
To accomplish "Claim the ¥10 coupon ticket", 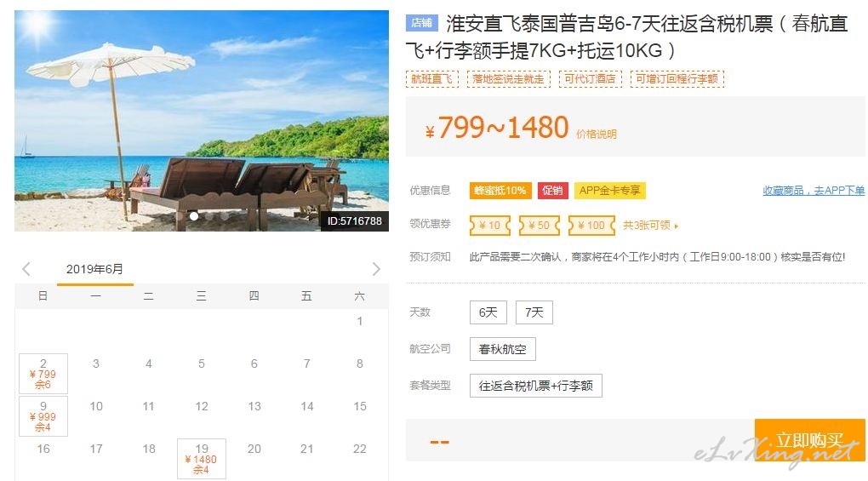I will 489,226.
